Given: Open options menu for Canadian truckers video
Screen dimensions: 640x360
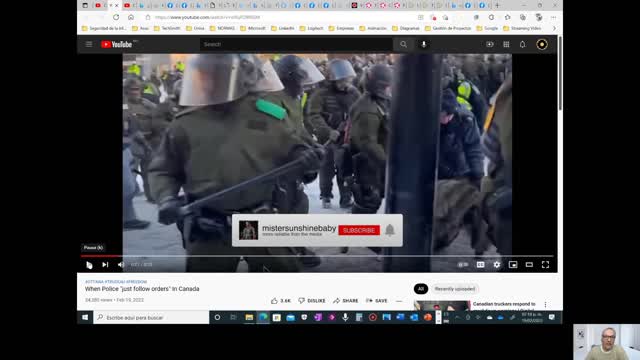Looking at the screenshot, I should coord(545,304).
